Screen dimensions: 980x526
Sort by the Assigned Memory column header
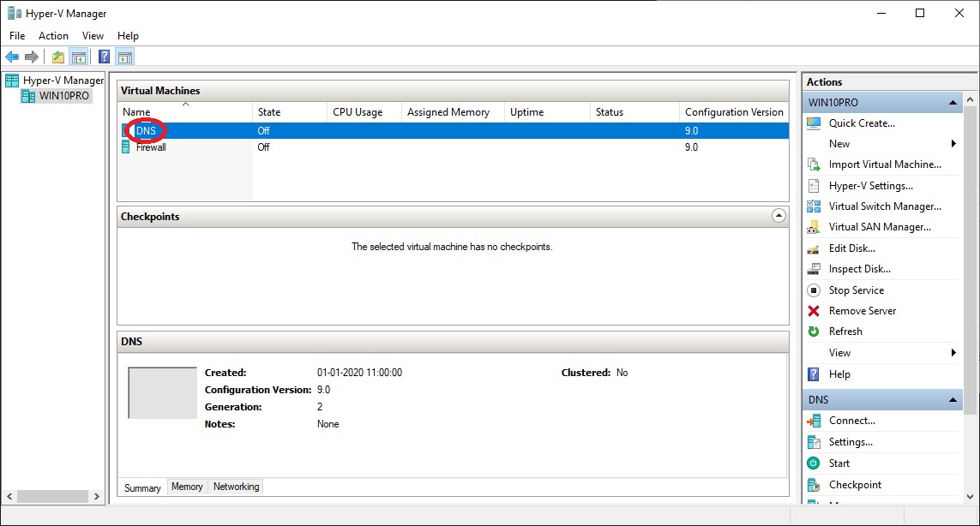(x=453, y=112)
